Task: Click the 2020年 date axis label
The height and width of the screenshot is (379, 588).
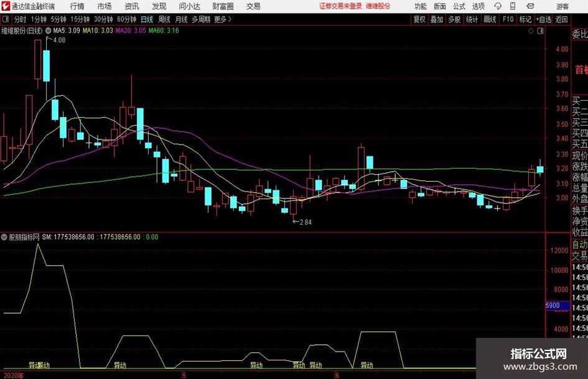Action: pos(14,376)
